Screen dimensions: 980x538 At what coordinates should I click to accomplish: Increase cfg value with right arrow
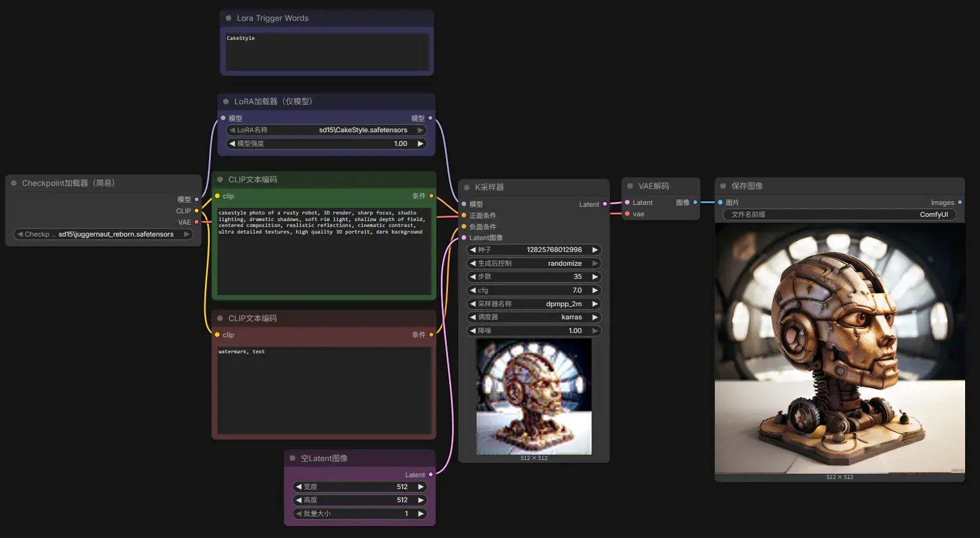(x=595, y=290)
